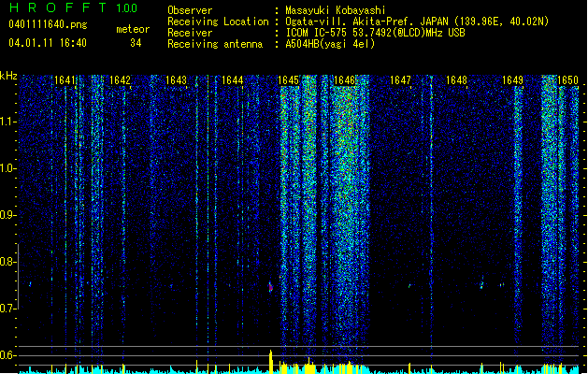
Task: Click the 0.6 kHz axis label
Action: point(7,355)
